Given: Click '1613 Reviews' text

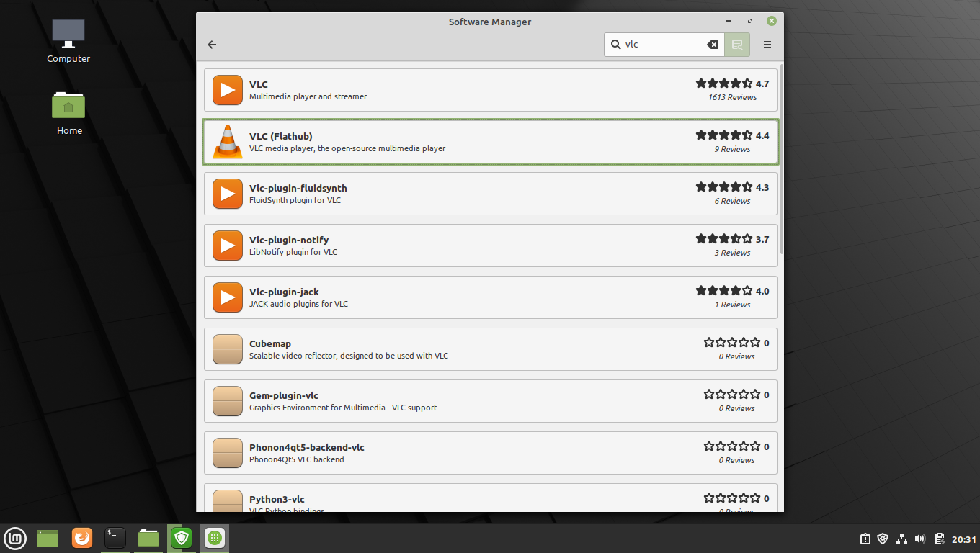Looking at the screenshot, I should 733,97.
